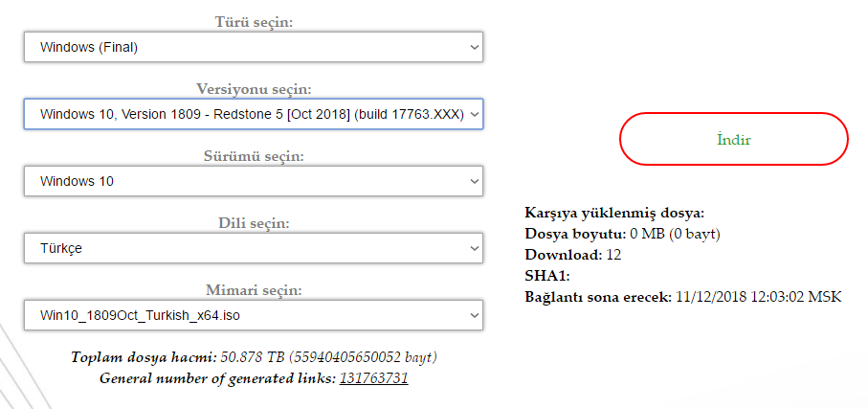Select the 'Karşıya yüklenmiş dosya:' label
868x409 pixels.
614,214
